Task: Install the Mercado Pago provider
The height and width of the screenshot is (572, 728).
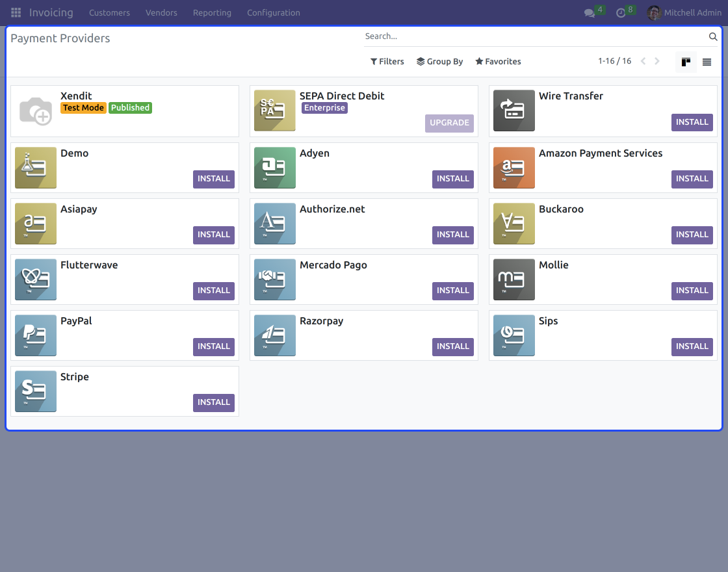Action: tap(453, 291)
